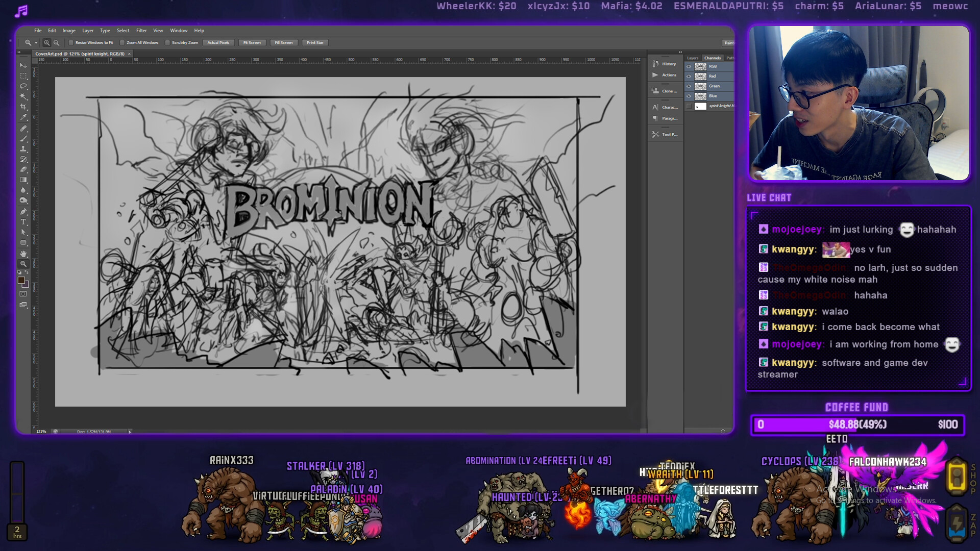Viewport: 980px width, 551px height.
Task: Select the Horizontal Type tool
Action: (22, 221)
